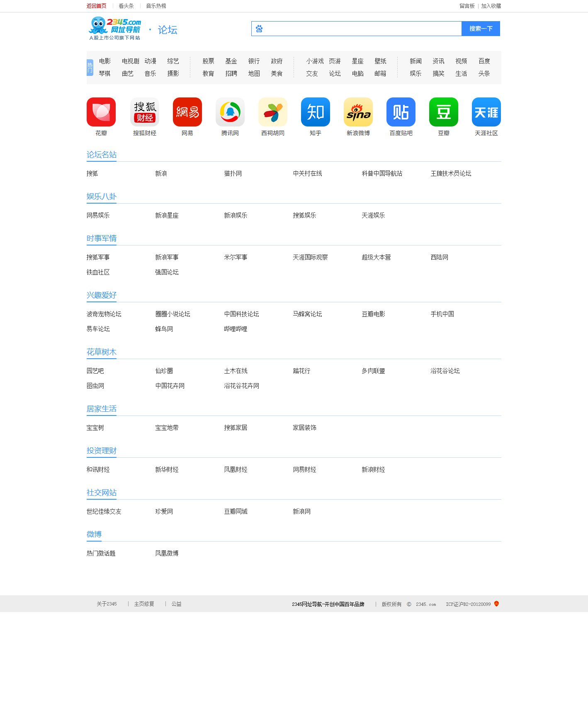Open 铁血社区 link
The height and width of the screenshot is (712, 588).
tap(98, 272)
